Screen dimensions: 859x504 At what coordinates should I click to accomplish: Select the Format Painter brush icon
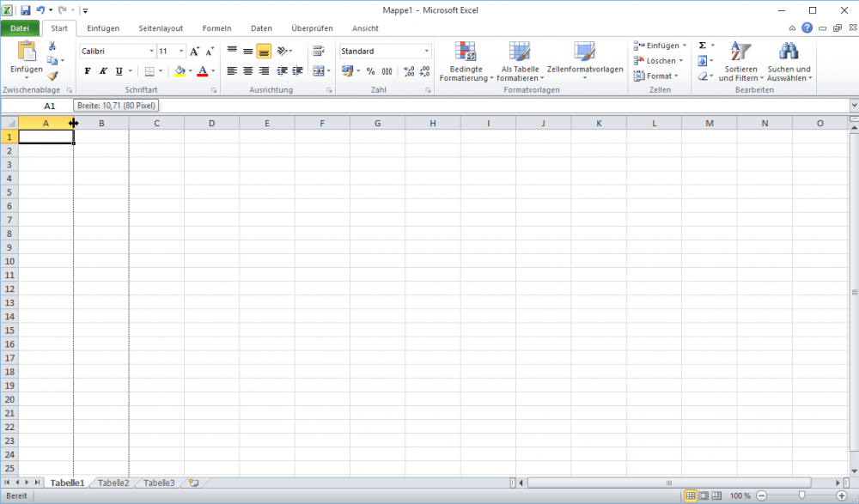tap(52, 76)
